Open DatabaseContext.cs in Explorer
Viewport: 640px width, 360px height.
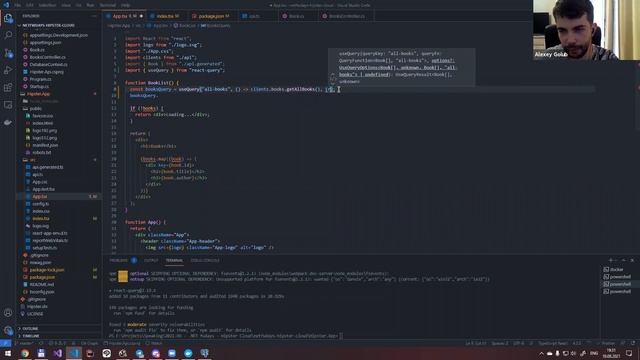(x=48, y=64)
